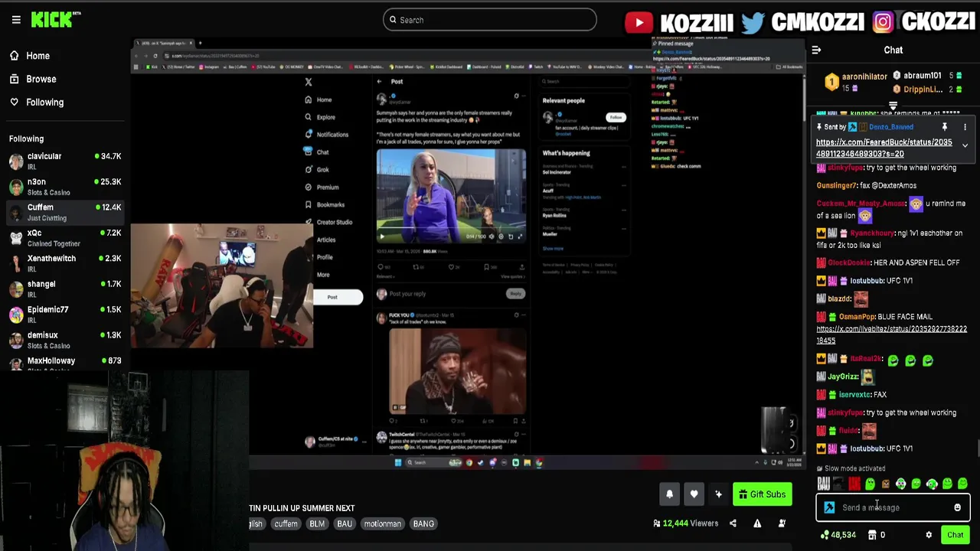Image resolution: width=980 pixels, height=551 pixels.
Task: Share the stream with the share icon
Action: tap(733, 523)
